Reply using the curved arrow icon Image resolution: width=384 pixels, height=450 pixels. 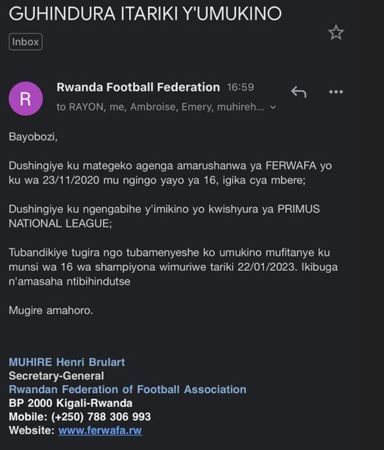298,92
